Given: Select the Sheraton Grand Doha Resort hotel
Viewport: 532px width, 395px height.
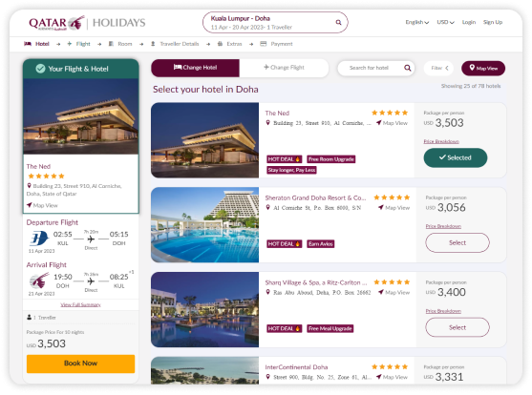Looking at the screenshot, I should [x=458, y=242].
